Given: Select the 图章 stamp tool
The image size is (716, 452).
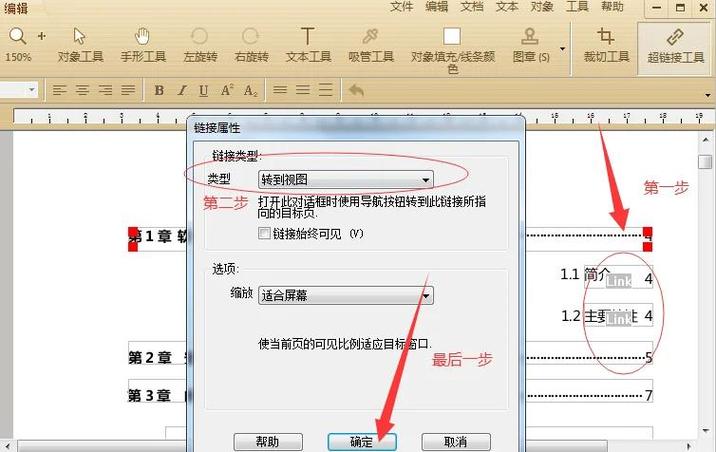Looking at the screenshot, I should click(x=530, y=45).
